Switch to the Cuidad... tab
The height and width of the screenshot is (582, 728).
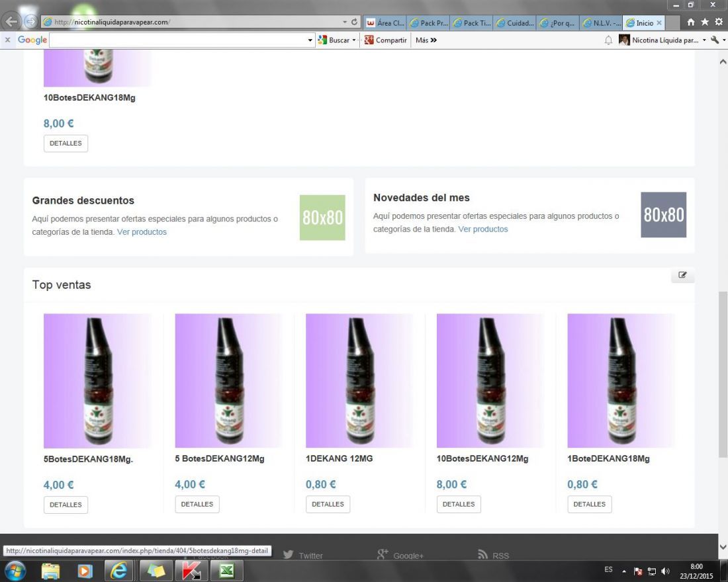click(x=515, y=22)
